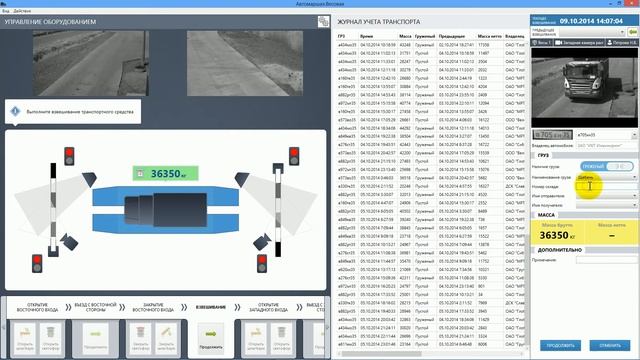Open the truck camera snapshot image
The width and height of the screenshot is (640, 360).
584,87
